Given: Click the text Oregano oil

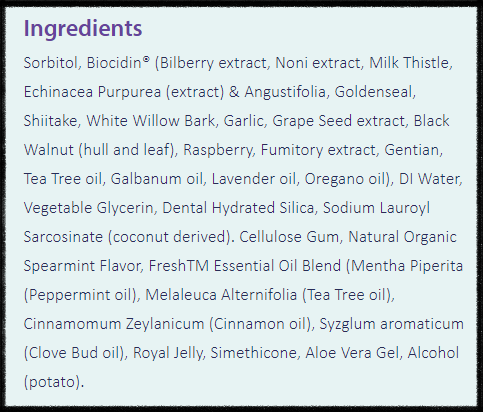Looking at the screenshot, I should point(345,179).
